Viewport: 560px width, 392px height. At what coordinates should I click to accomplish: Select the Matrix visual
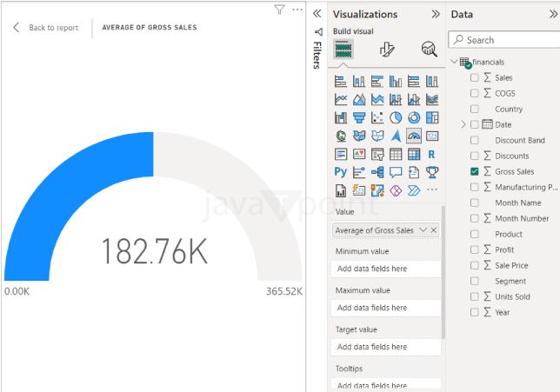(x=414, y=154)
